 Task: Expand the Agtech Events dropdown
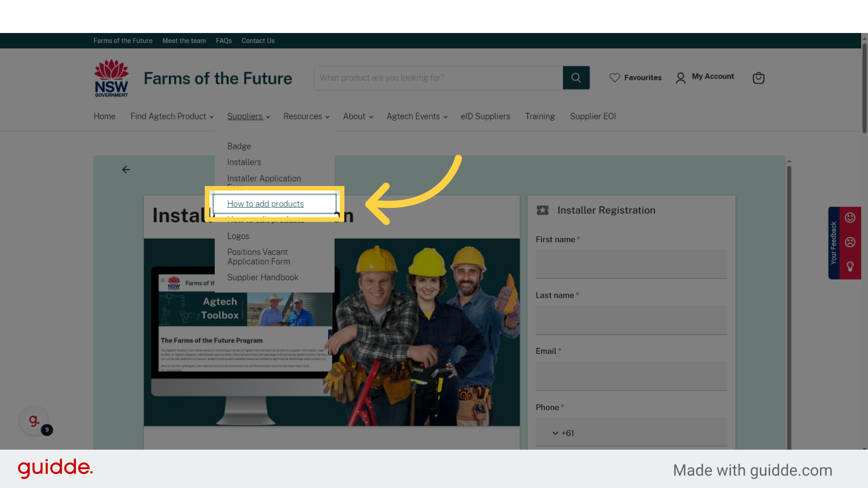[x=417, y=116]
